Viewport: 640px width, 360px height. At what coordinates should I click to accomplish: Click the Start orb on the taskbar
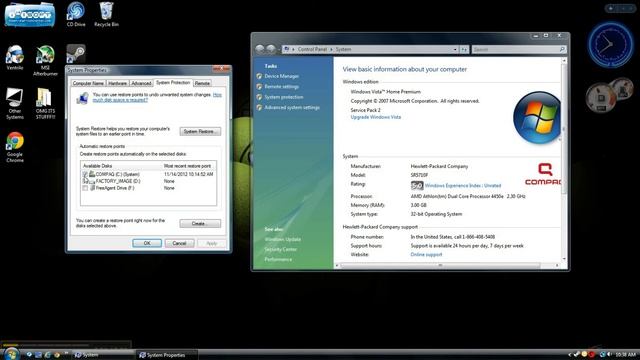(x=11, y=353)
